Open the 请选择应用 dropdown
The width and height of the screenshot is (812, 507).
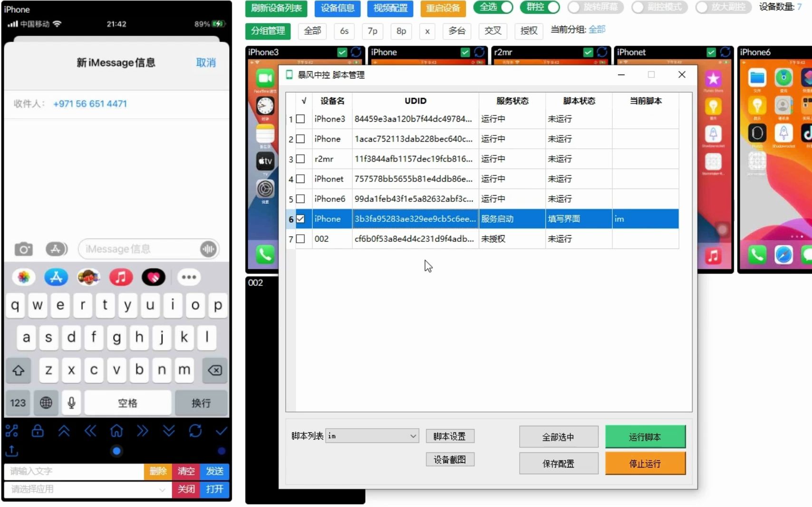pyautogui.click(x=87, y=489)
